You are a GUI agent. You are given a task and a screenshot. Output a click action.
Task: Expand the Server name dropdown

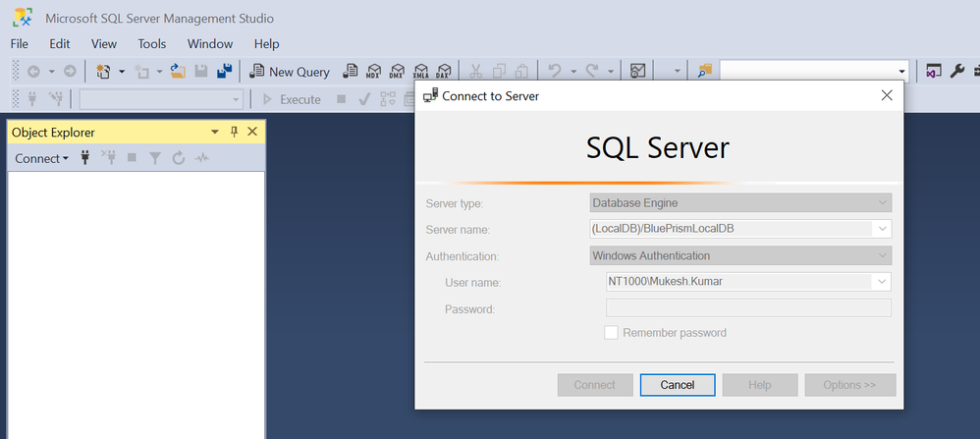[x=883, y=229]
